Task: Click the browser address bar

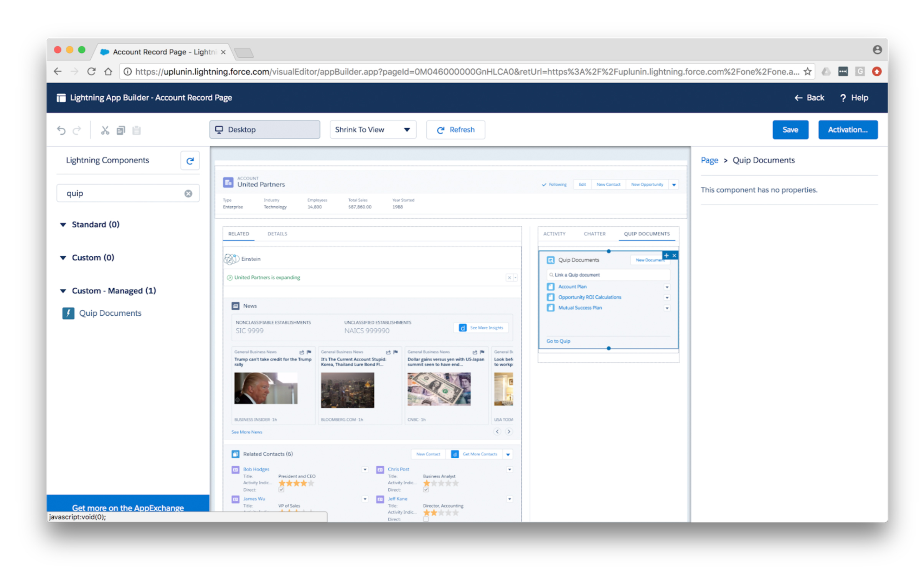Action: point(466,71)
